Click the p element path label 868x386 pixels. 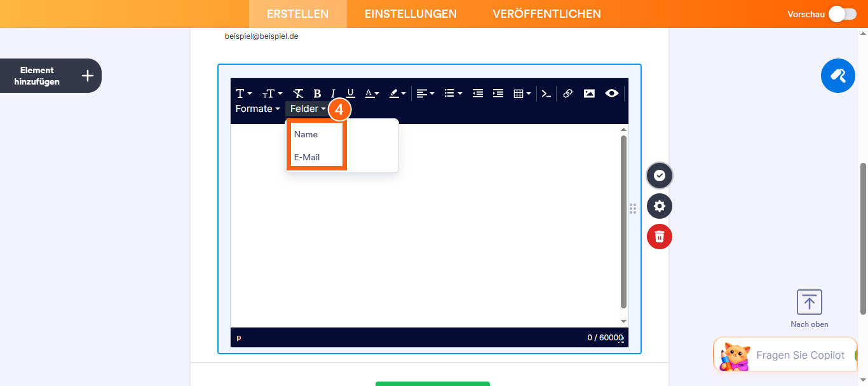point(239,338)
